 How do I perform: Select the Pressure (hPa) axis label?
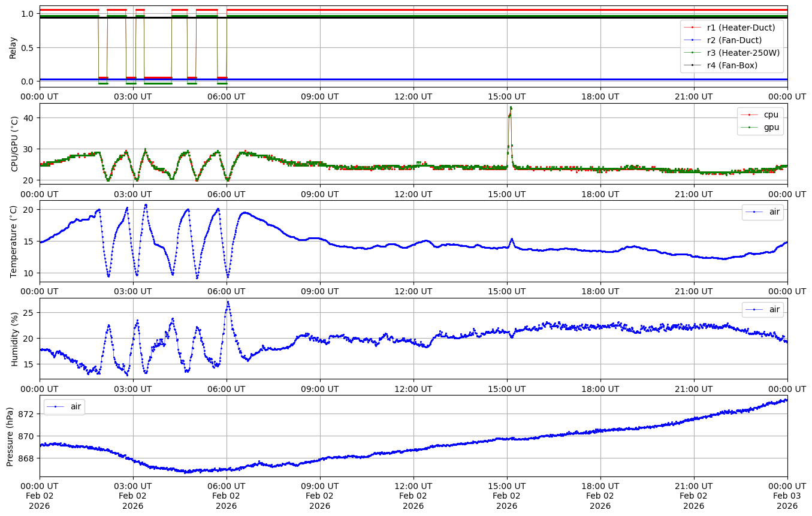10,436
